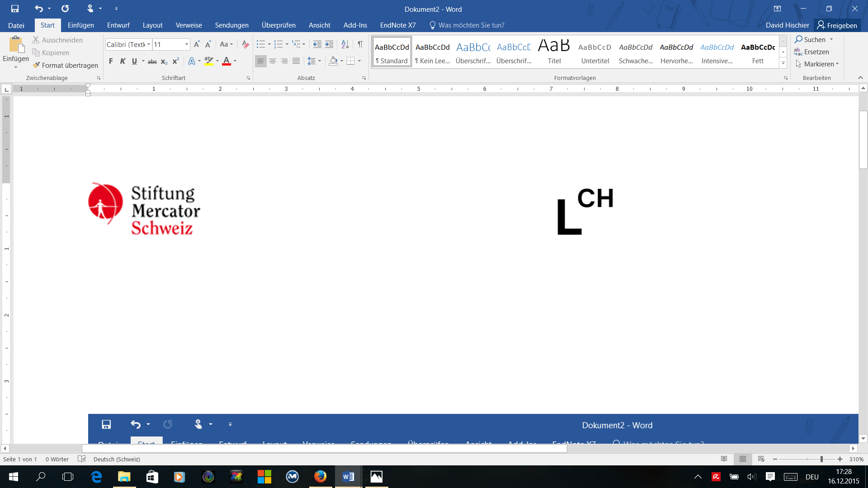This screenshot has width=868, height=488.
Task: Click Kopieren in the clipboard group
Action: (51, 53)
